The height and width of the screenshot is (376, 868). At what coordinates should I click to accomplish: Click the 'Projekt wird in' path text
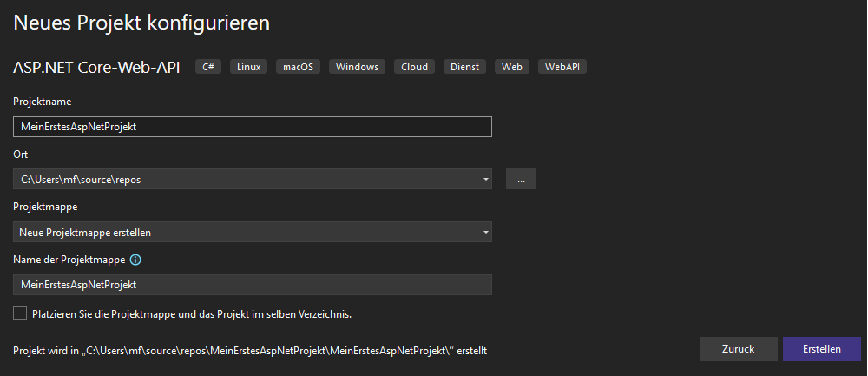tap(250, 351)
